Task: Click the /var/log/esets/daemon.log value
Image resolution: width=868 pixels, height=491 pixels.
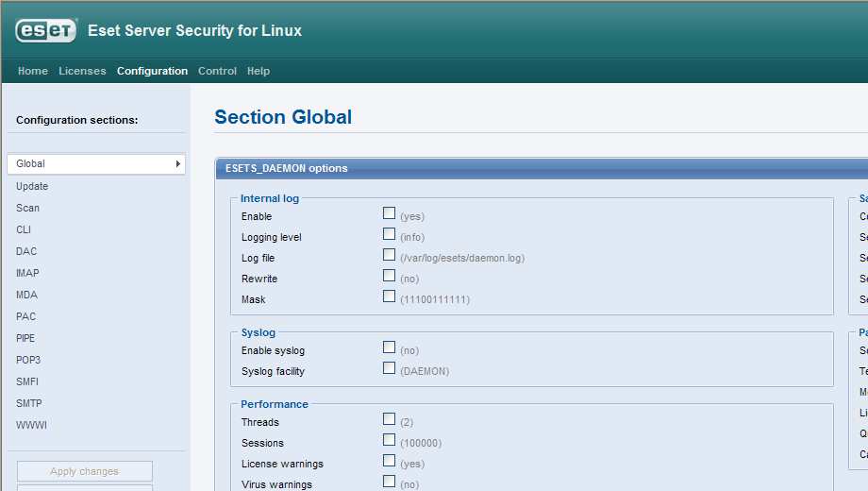Action: coord(462,258)
